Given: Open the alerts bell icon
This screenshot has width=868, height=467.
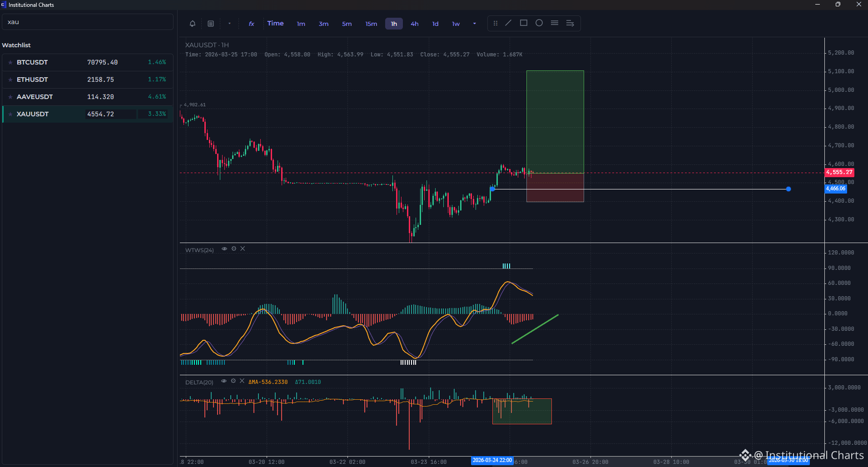Looking at the screenshot, I should point(193,24).
